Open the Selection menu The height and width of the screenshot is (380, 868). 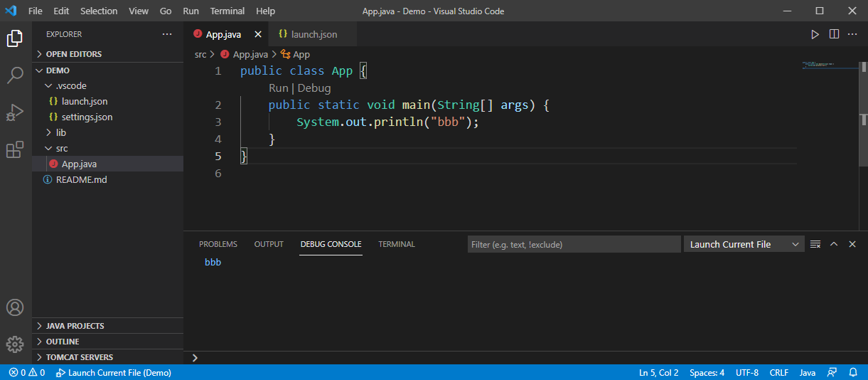(x=99, y=11)
